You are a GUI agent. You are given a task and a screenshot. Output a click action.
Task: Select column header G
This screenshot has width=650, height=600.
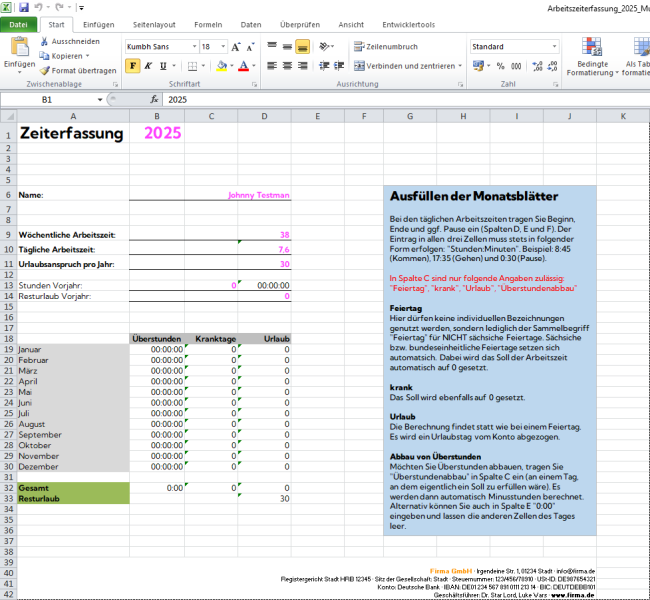[x=410, y=116]
